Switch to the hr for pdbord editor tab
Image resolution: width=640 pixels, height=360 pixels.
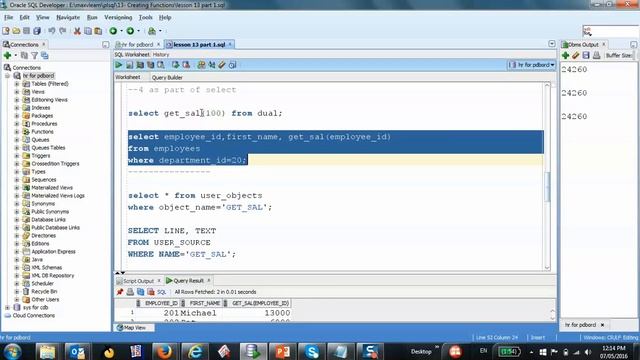137,44
